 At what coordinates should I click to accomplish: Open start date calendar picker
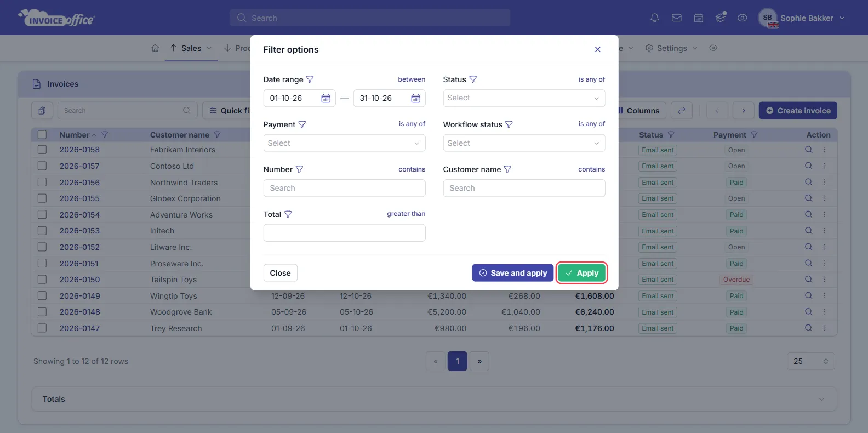[325, 98]
